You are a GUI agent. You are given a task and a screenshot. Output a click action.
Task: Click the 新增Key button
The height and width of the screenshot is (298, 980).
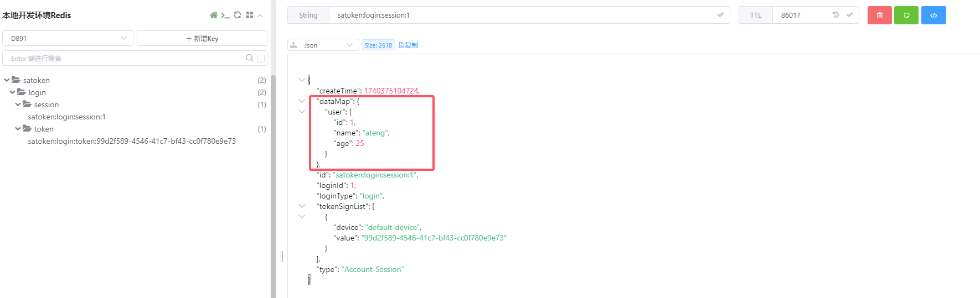[x=202, y=38]
